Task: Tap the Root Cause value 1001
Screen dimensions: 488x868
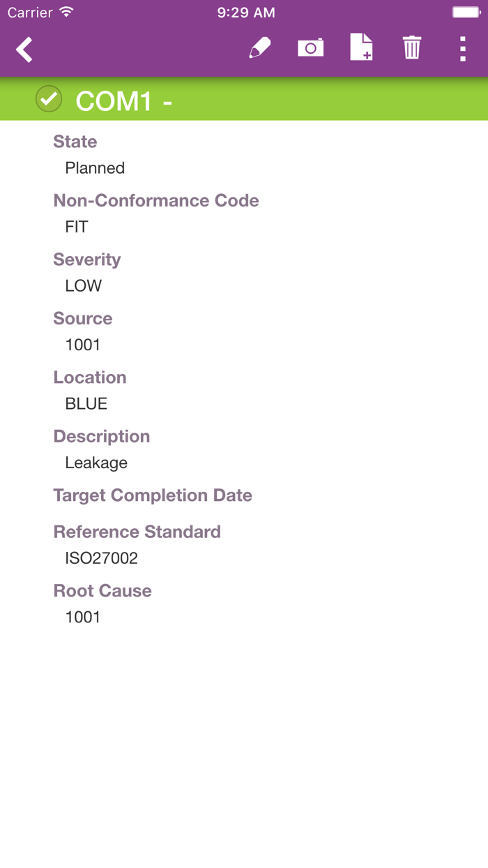Action: pos(83,617)
